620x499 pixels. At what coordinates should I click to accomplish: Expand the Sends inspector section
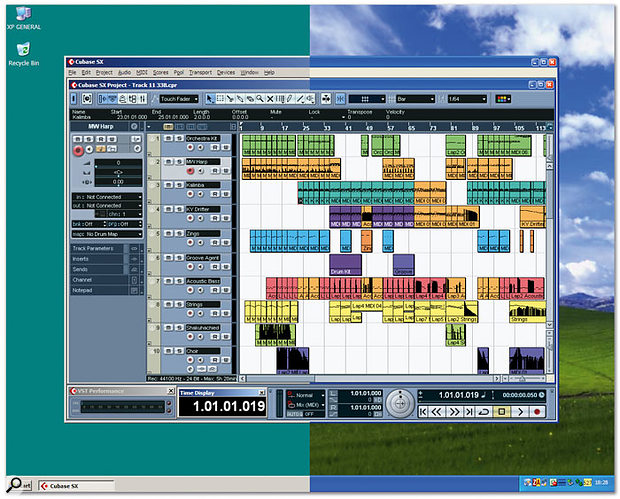tap(107, 269)
